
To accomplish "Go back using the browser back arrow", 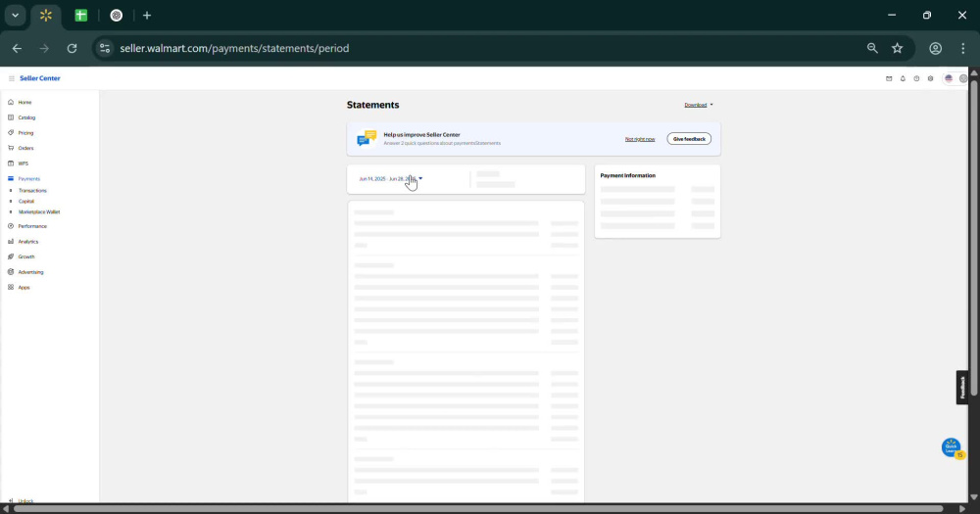I will tap(17, 48).
